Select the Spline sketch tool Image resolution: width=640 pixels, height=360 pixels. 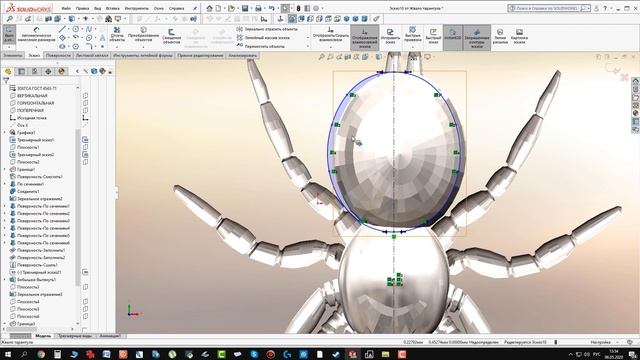89,29
